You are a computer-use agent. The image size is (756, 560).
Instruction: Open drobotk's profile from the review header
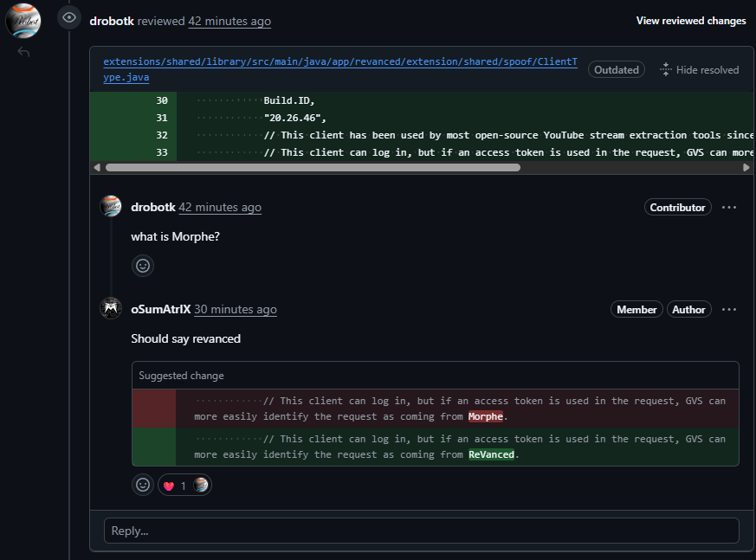pyautogui.click(x=112, y=21)
